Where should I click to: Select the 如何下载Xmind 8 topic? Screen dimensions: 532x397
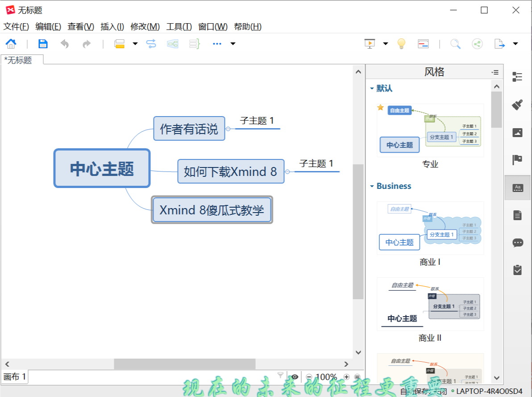pos(231,171)
